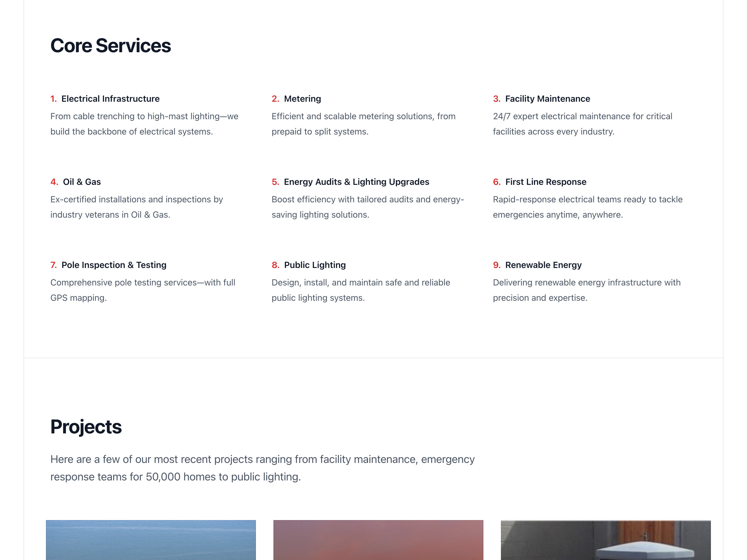The height and width of the screenshot is (560, 747).
Task: Click the Renewable Energy service title
Action: tap(543, 265)
